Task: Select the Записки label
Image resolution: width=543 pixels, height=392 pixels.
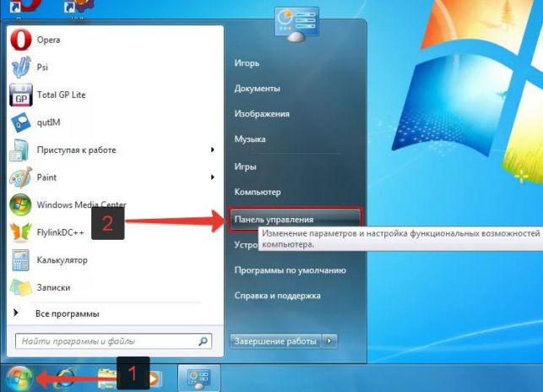Action: pos(54,287)
